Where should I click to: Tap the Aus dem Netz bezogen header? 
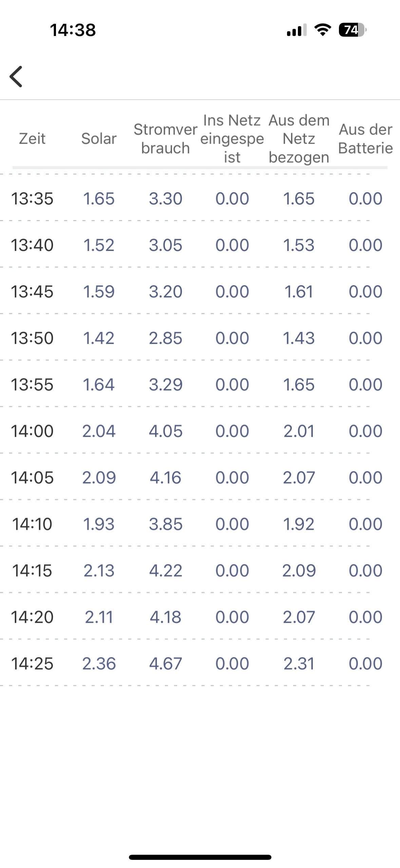[299, 139]
